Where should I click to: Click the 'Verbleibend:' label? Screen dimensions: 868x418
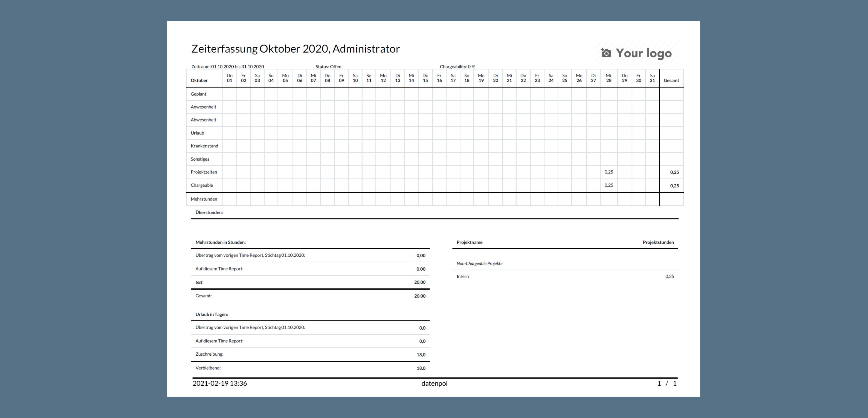coord(208,368)
